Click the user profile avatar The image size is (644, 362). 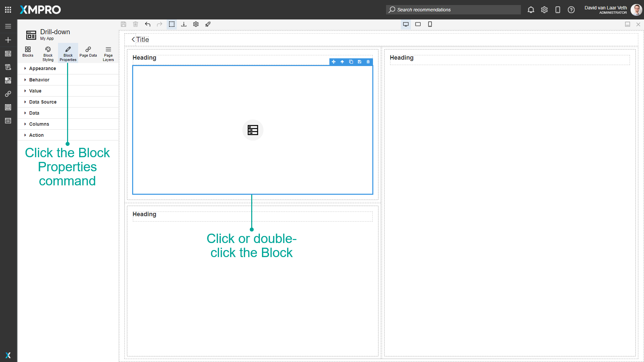(x=636, y=10)
